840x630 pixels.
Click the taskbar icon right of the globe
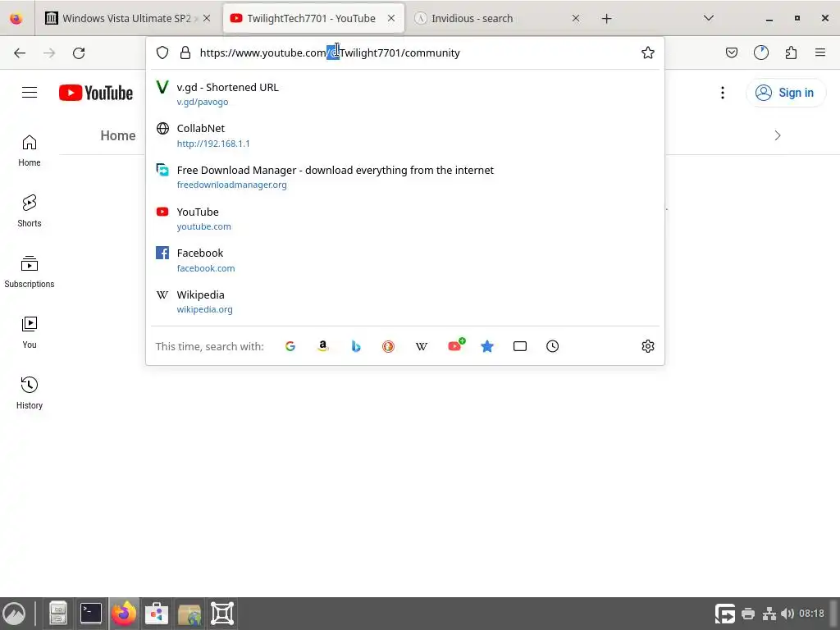222,614
